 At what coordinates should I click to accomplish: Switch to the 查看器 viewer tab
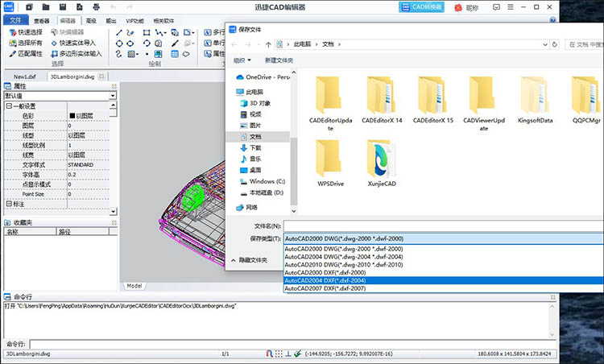click(x=42, y=21)
